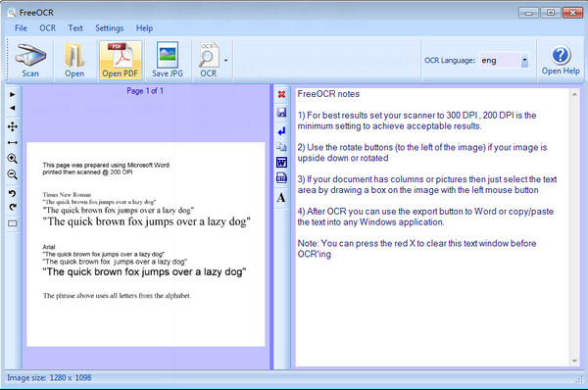Go to next page with right arrow

(x=13, y=94)
